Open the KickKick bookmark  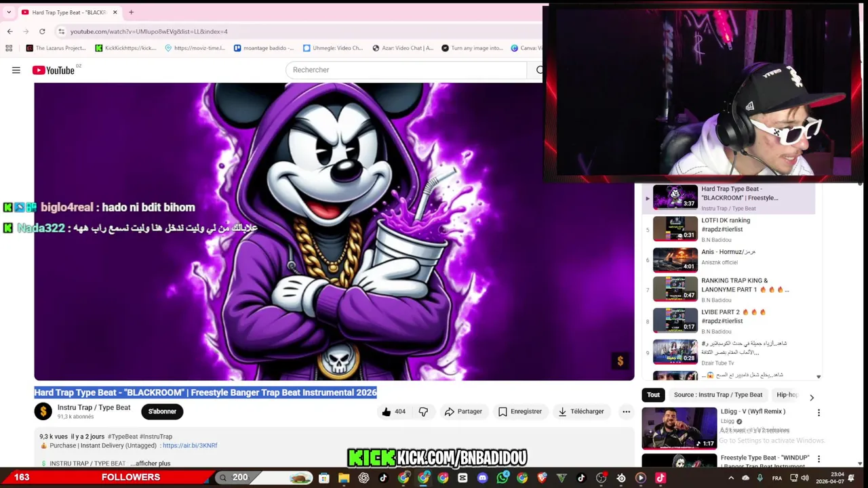coord(126,48)
